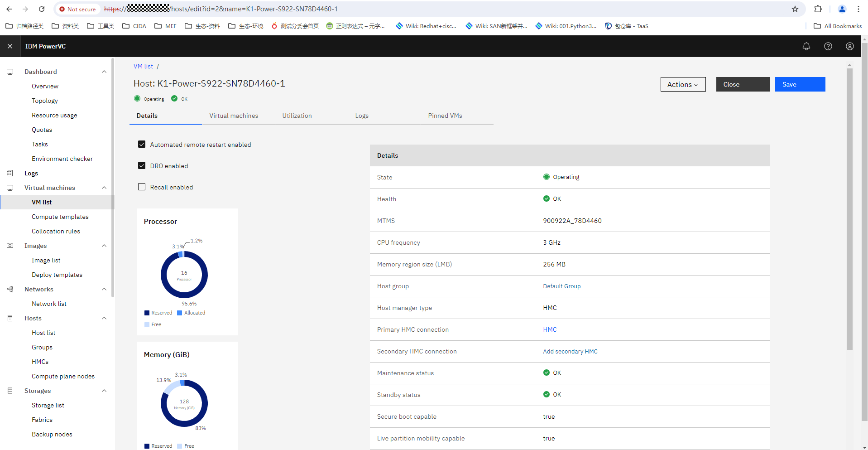Click the Storages icon in sidebar

(x=10, y=391)
